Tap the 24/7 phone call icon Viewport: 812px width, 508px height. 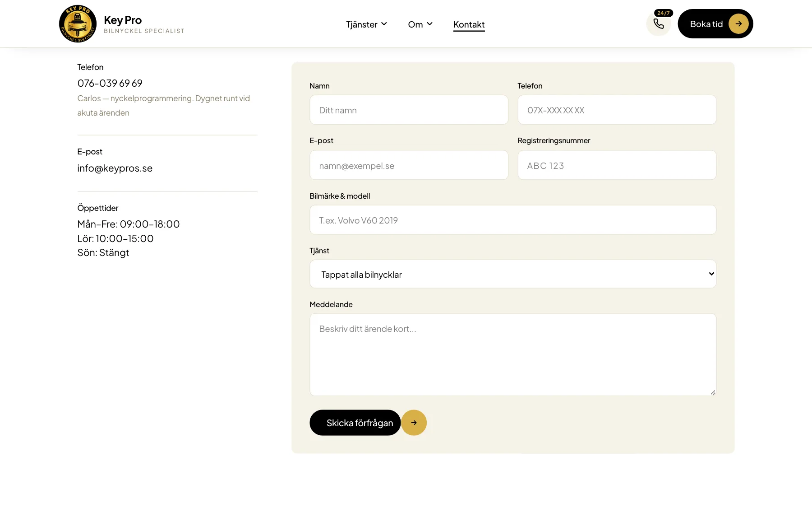click(x=659, y=24)
